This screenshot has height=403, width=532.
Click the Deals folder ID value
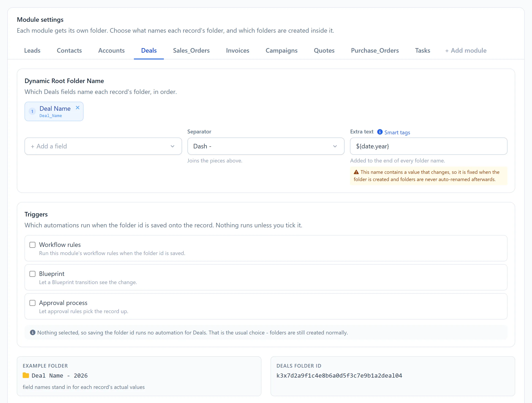tap(339, 376)
